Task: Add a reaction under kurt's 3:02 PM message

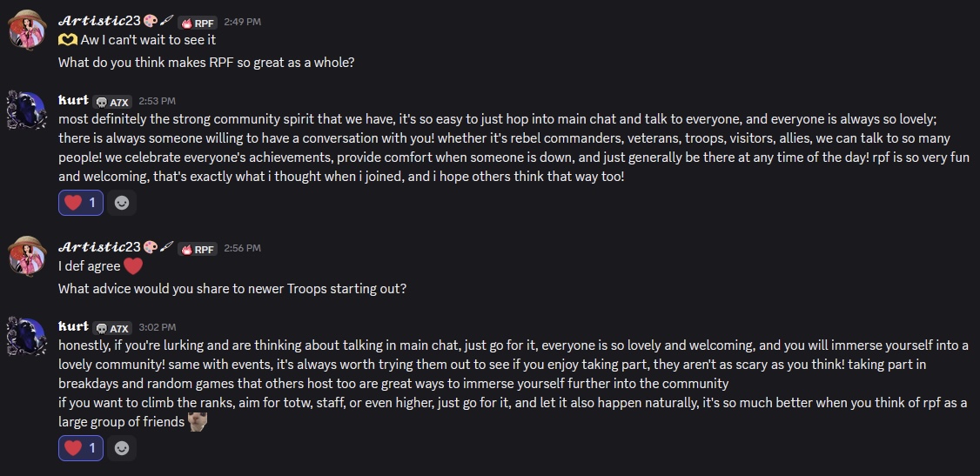Action: (x=123, y=448)
